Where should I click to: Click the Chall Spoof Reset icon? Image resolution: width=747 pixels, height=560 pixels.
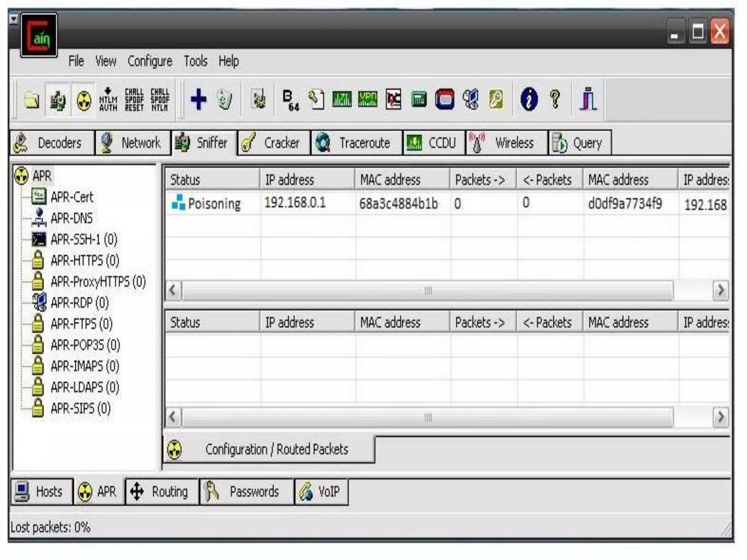134,99
